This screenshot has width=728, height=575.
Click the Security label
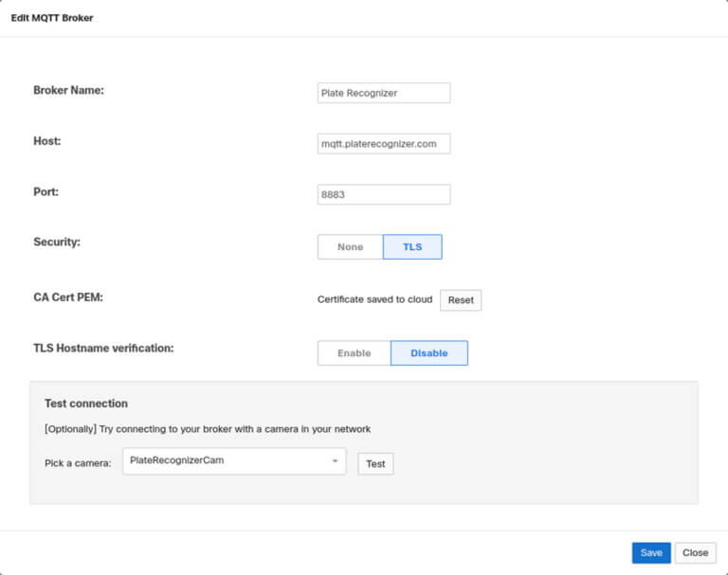pos(57,242)
